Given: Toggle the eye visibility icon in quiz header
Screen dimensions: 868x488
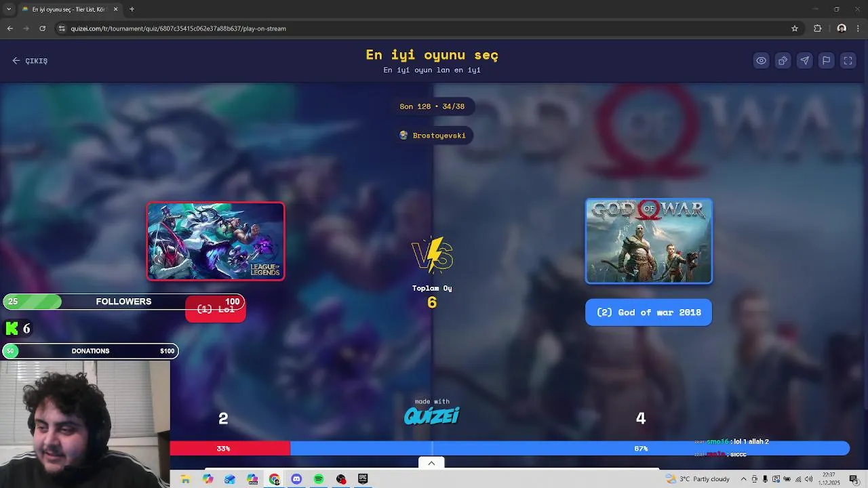Looking at the screenshot, I should pyautogui.click(x=762, y=60).
